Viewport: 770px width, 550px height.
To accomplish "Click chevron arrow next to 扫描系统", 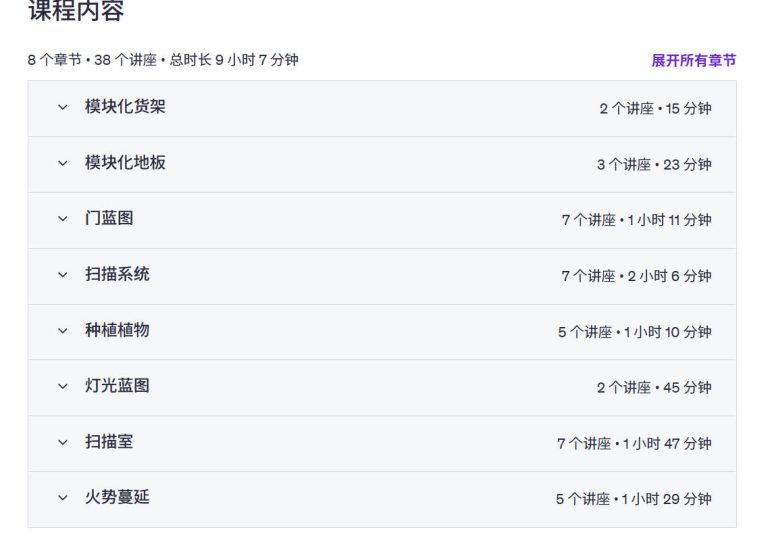I will point(63,275).
